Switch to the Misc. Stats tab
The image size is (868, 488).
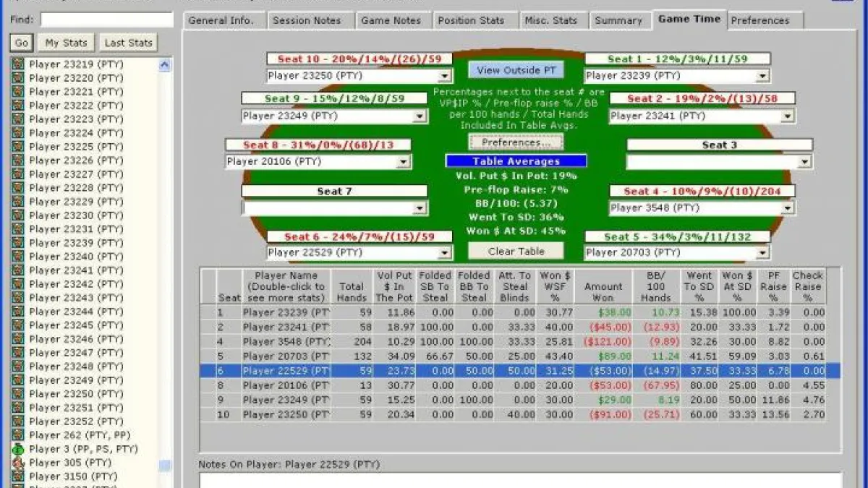pos(552,20)
